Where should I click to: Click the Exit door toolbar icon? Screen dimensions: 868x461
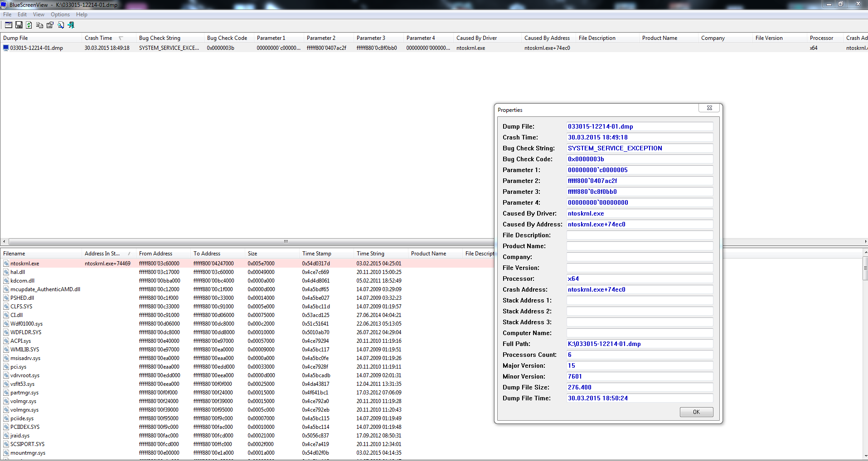click(x=71, y=25)
